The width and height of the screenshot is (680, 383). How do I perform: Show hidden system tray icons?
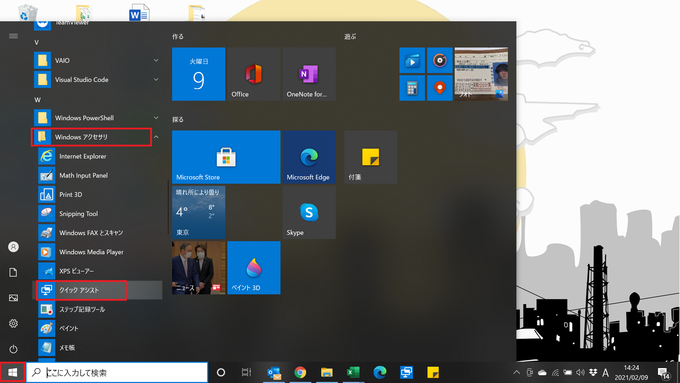click(x=517, y=372)
